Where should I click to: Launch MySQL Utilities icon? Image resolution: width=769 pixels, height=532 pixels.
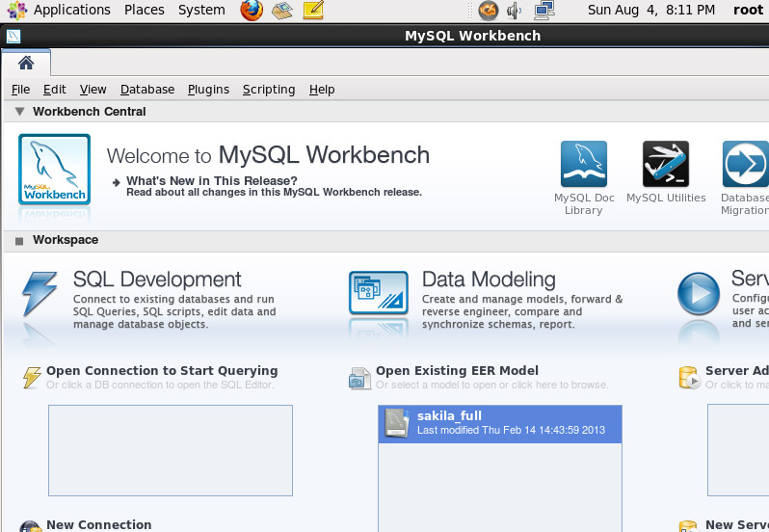coord(666,164)
